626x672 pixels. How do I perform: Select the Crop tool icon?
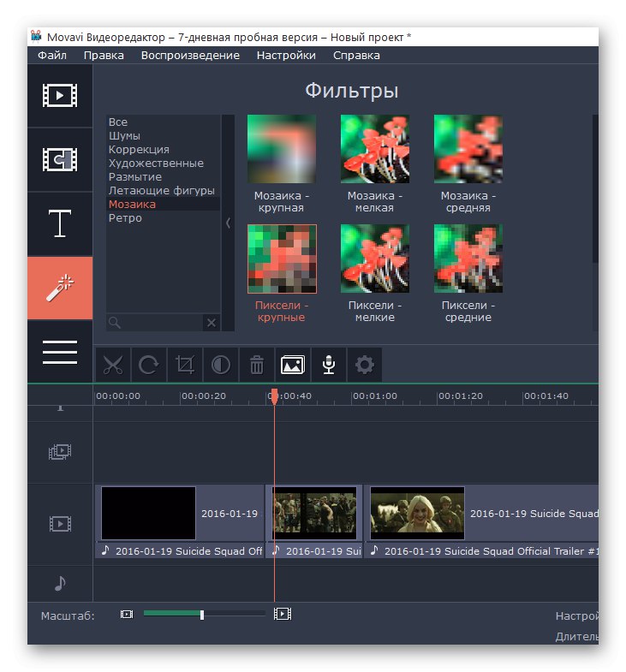click(185, 366)
